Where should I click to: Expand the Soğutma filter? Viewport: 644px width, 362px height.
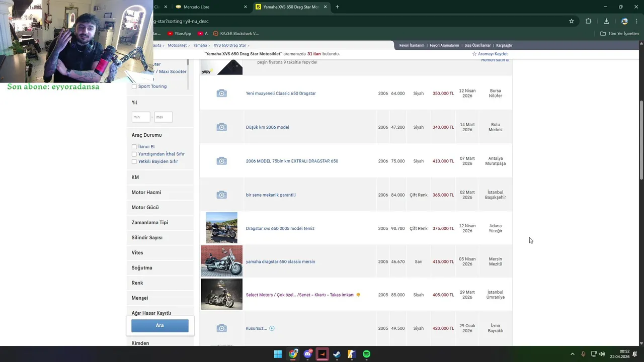(x=160, y=268)
